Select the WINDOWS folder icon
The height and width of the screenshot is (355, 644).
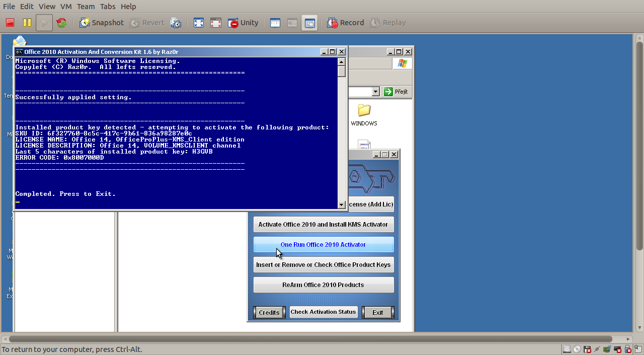pos(364,110)
